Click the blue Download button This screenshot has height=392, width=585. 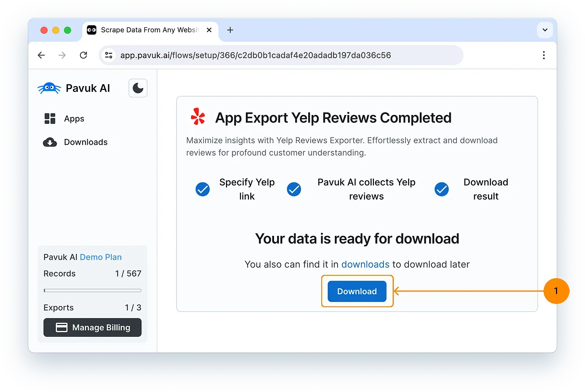pyautogui.click(x=357, y=291)
